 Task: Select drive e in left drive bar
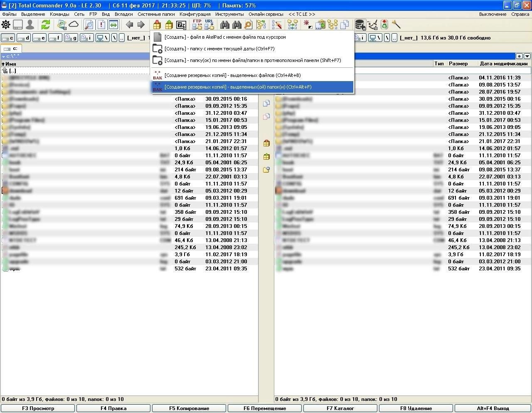(x=39, y=38)
